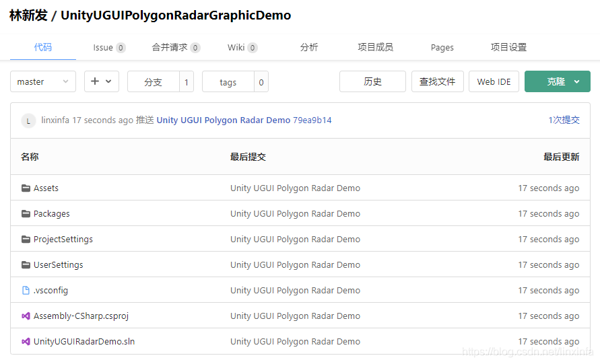Click the UnityUGUIRadarDemo.sln Visual Studio icon
600x364 pixels.
[26, 342]
